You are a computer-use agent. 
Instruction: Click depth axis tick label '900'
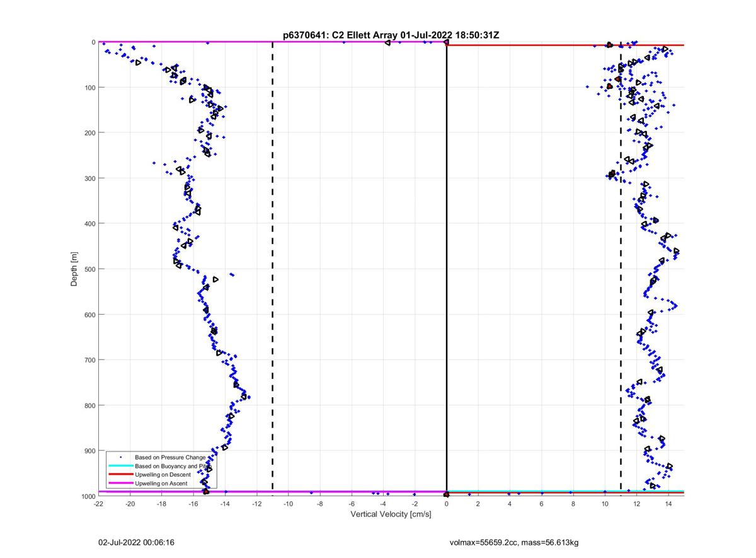(x=89, y=451)
